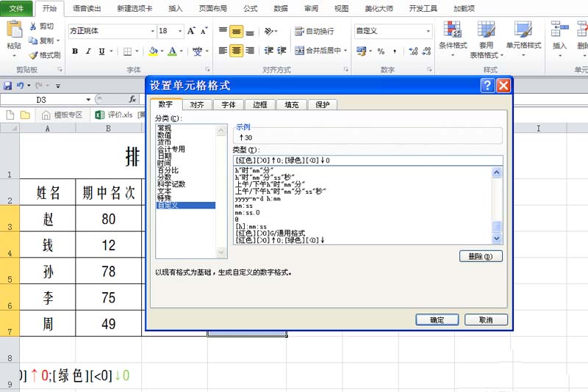Click the fill color bucket icon
Image resolution: width=588 pixels, height=392 pixels.
[153, 51]
